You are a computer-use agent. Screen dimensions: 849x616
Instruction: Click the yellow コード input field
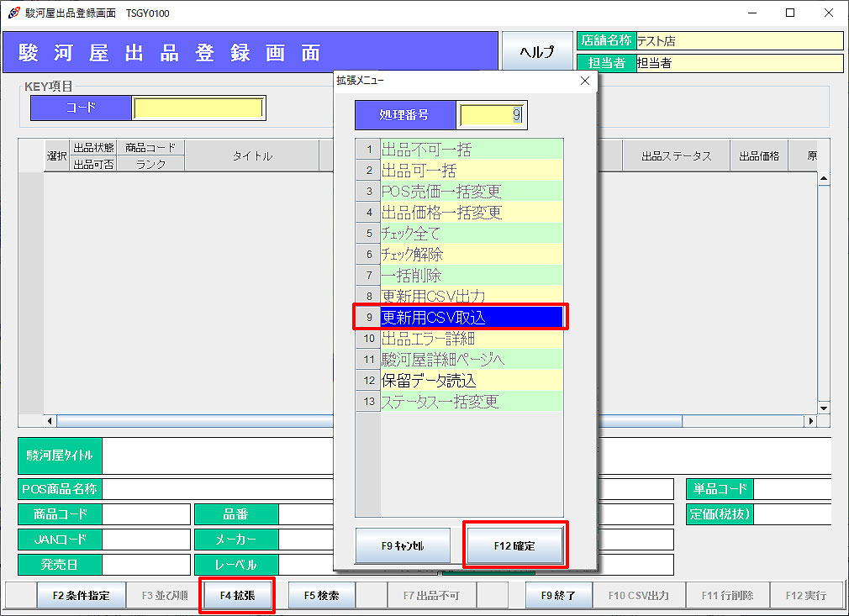(x=198, y=108)
